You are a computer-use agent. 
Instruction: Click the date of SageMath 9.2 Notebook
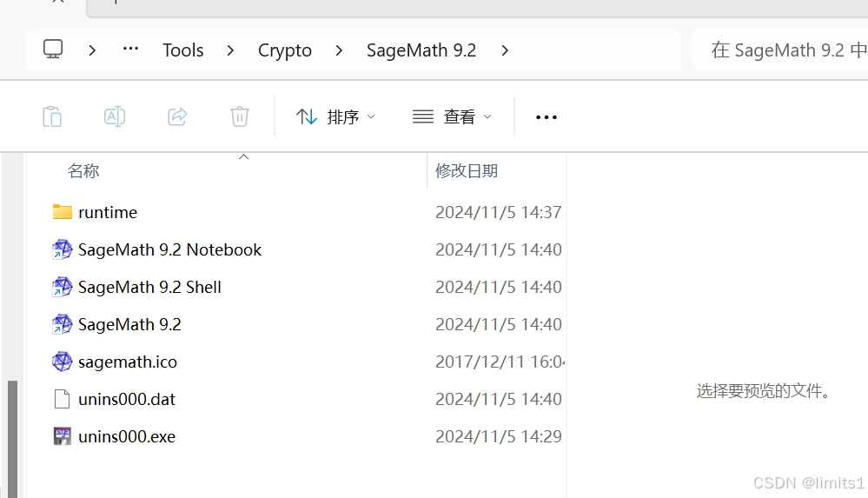(x=498, y=249)
